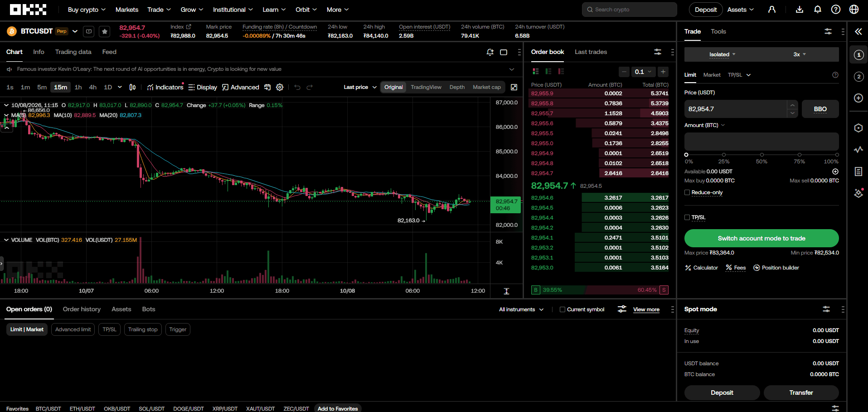The height and width of the screenshot is (412, 868).
Task: Open the Last price dropdown
Action: pyautogui.click(x=360, y=87)
